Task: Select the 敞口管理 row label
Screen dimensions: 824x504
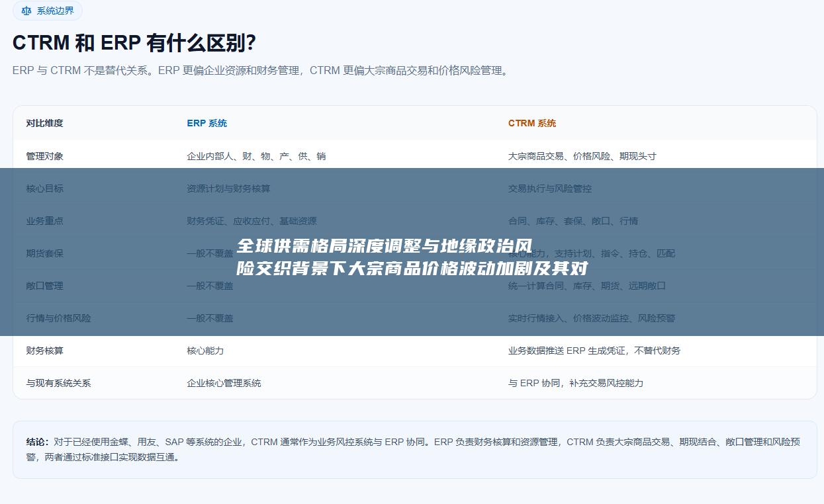Action: pyautogui.click(x=45, y=286)
